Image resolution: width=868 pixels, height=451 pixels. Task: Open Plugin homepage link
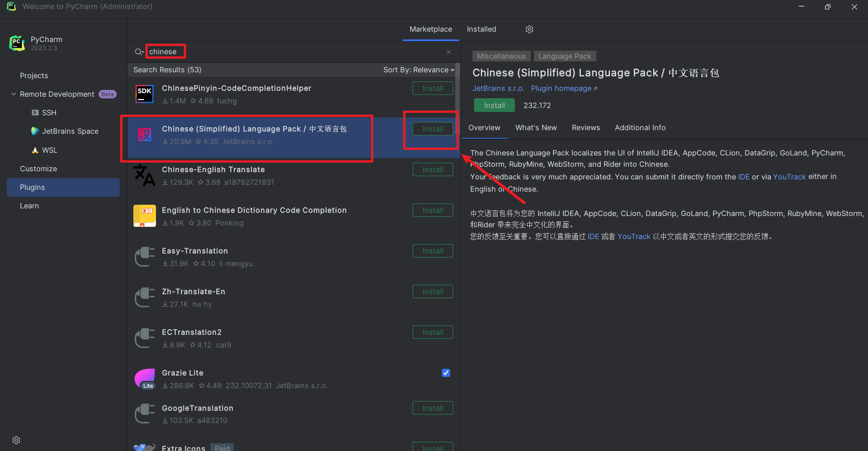pyautogui.click(x=564, y=89)
